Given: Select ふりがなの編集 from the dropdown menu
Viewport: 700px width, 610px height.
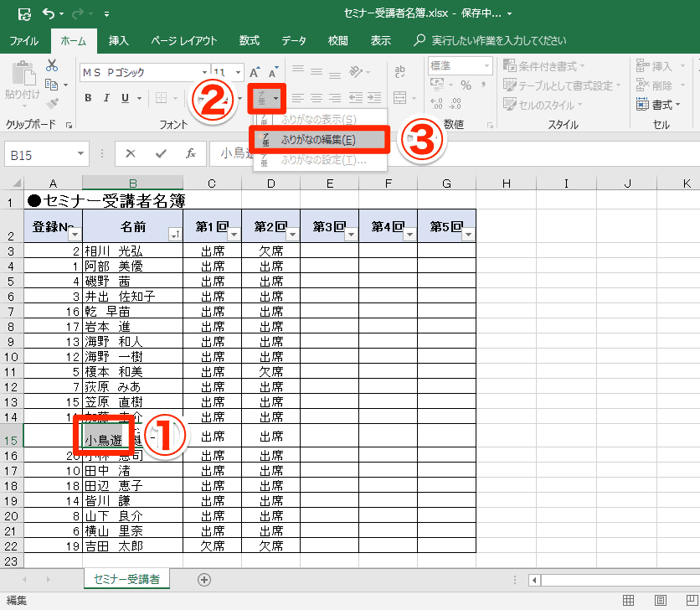Looking at the screenshot, I should coord(318,140).
